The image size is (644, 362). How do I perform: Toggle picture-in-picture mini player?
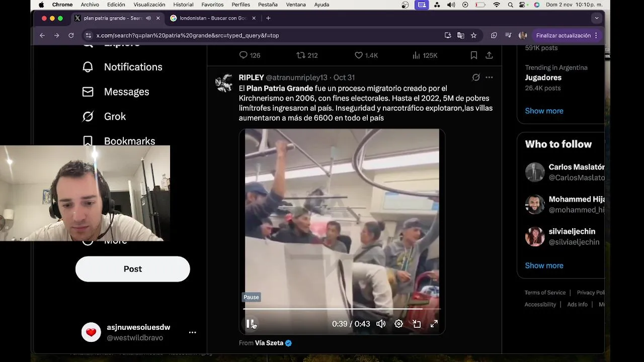[417, 324]
